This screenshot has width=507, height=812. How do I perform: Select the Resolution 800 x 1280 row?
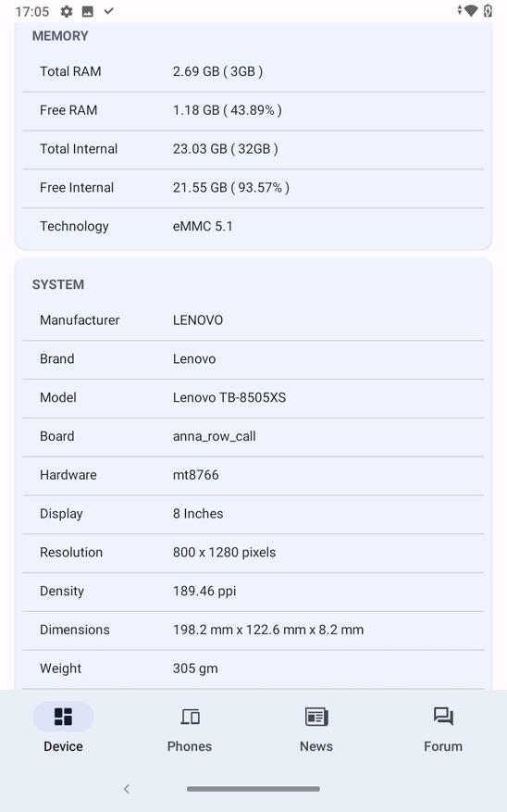[253, 552]
